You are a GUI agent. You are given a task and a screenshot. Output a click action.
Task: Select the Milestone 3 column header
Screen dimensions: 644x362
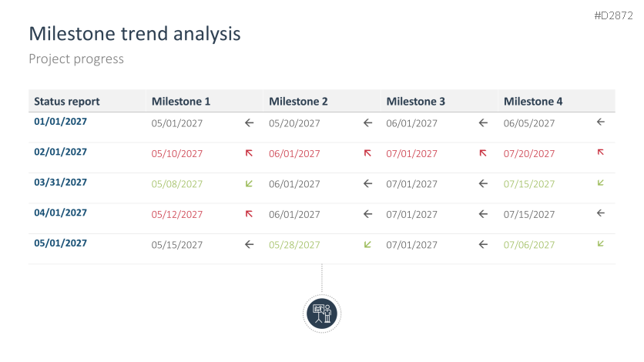[416, 102]
